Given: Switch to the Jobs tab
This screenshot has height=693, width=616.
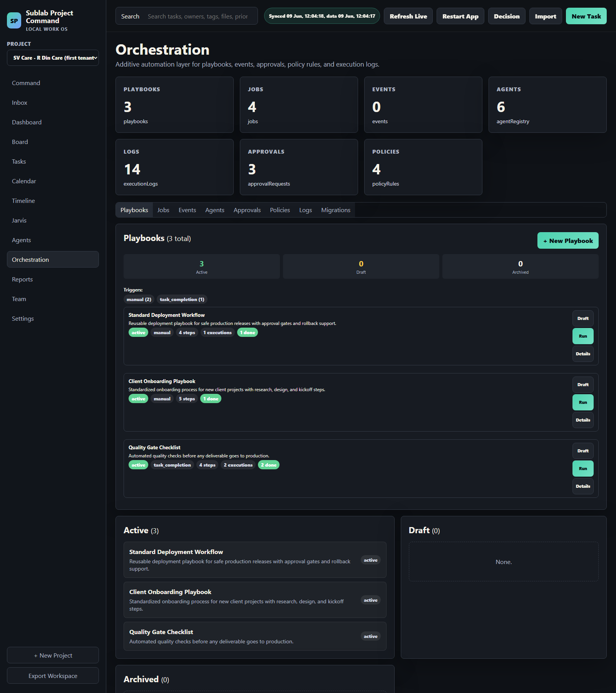Looking at the screenshot, I should click(x=163, y=210).
